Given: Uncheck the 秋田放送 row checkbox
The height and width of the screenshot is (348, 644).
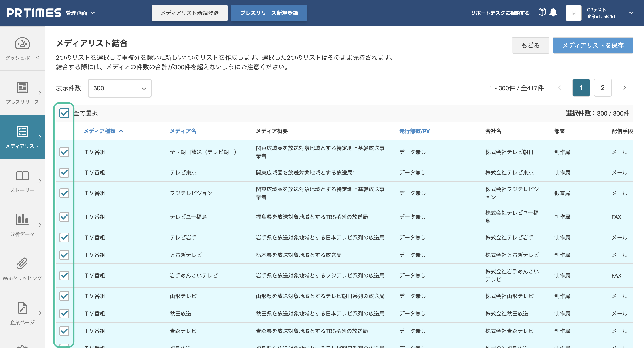Looking at the screenshot, I should point(64,313).
